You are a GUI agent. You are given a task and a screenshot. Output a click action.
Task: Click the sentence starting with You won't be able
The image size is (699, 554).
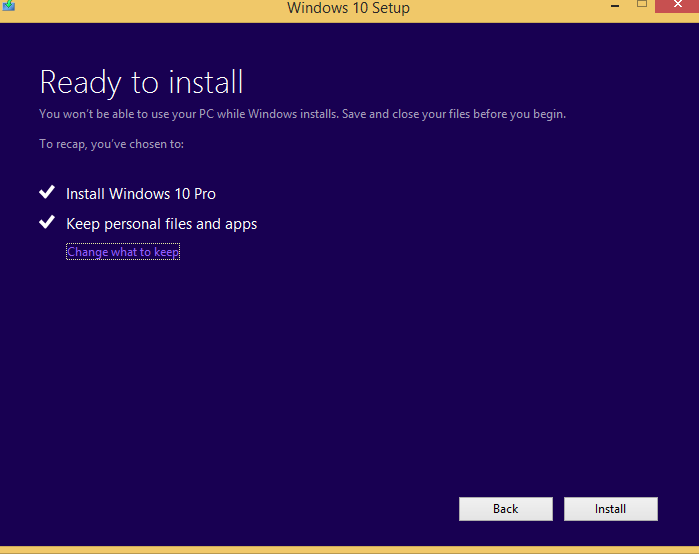click(x=302, y=114)
